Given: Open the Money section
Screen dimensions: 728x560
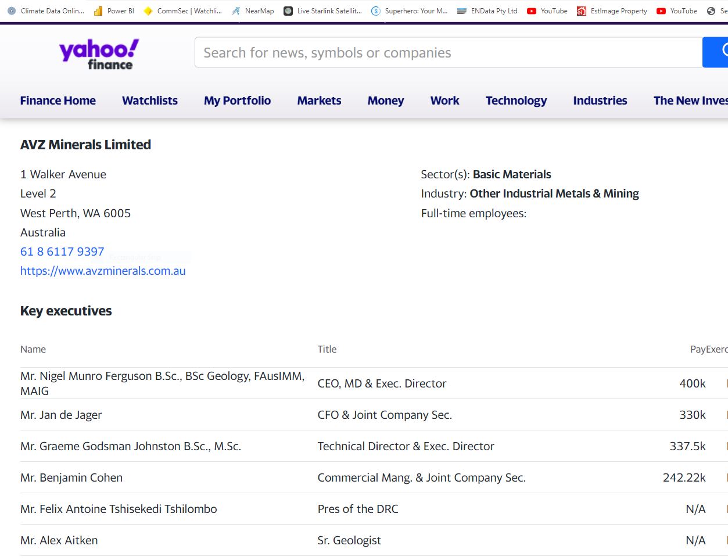Looking at the screenshot, I should tap(386, 100).
